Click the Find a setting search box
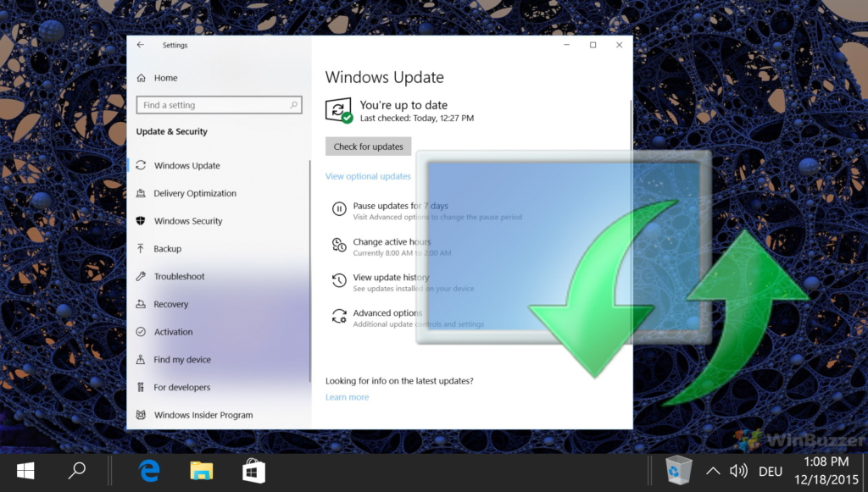Screen dimensions: 868x492 coord(220,104)
